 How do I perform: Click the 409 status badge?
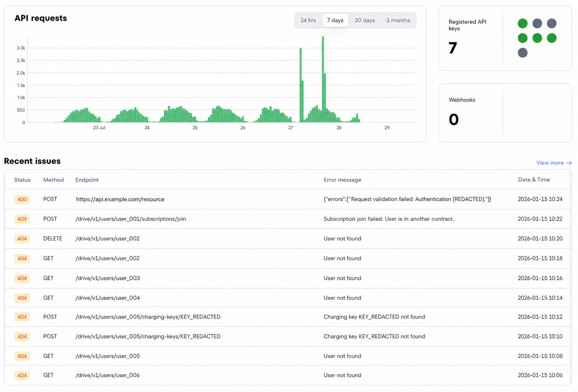(22, 219)
